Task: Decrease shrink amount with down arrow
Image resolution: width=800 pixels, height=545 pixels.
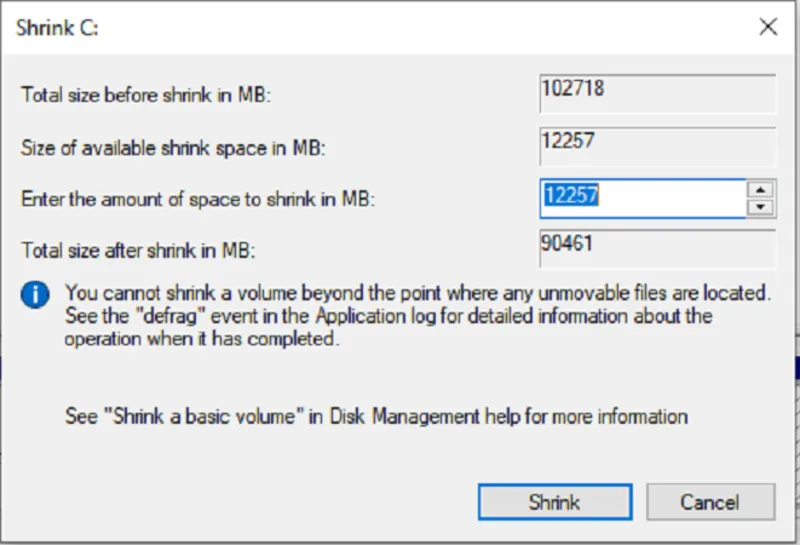Action: (761, 207)
